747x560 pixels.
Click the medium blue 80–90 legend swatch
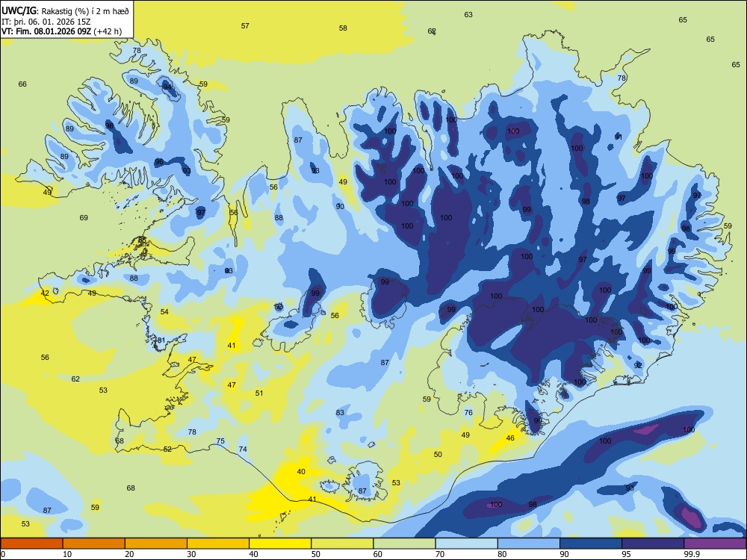(528, 544)
